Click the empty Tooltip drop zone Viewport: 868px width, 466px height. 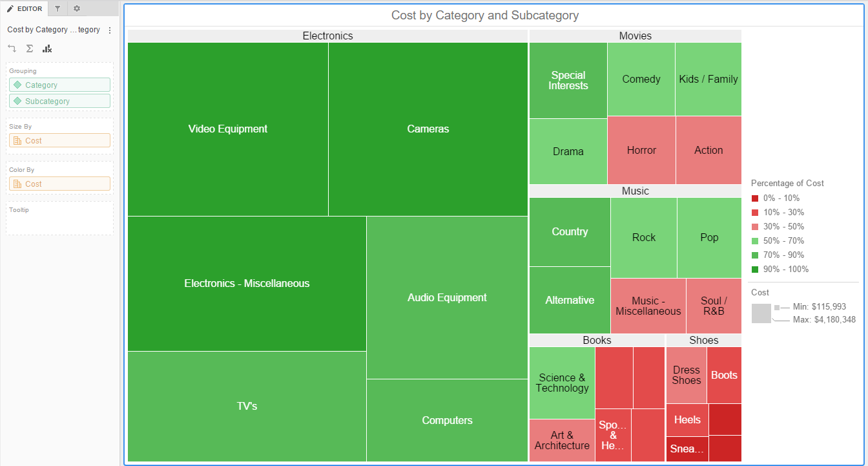[x=59, y=223]
